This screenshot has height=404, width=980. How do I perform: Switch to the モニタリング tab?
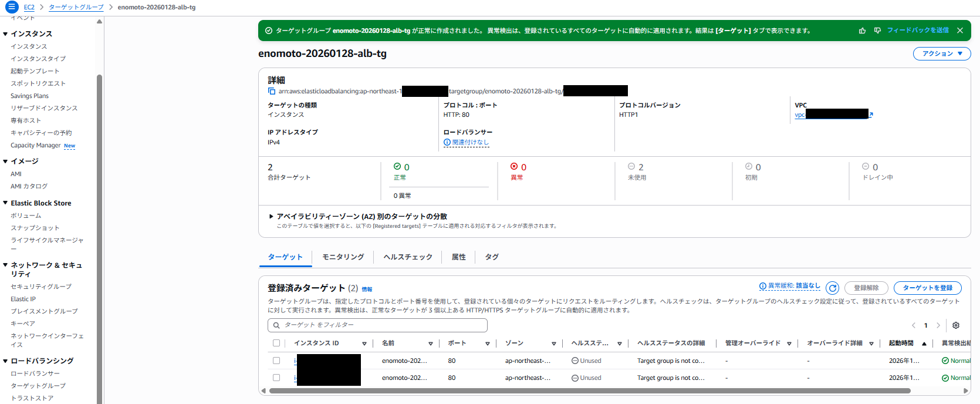pos(343,257)
